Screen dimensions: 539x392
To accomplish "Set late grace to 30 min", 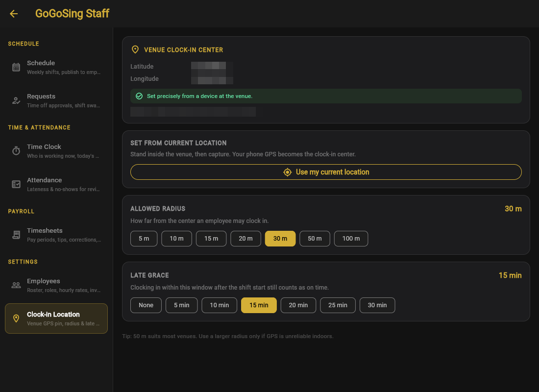I will [x=377, y=305].
